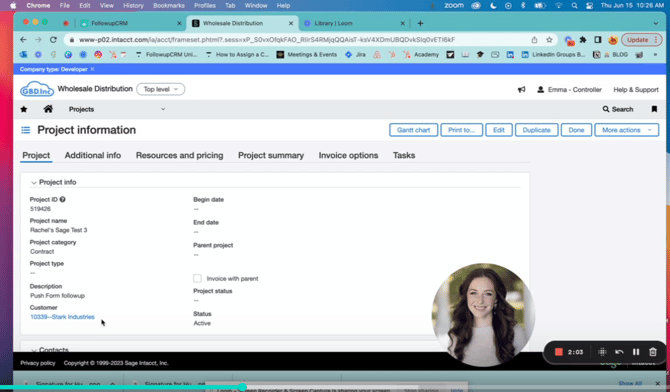
Task: Open the Resources and pricing tab
Action: pyautogui.click(x=179, y=155)
